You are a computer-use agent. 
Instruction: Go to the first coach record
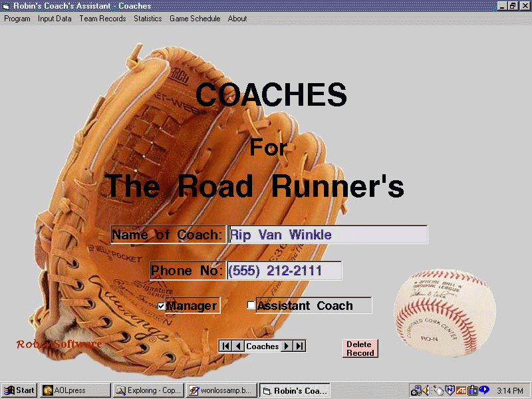[x=225, y=346]
